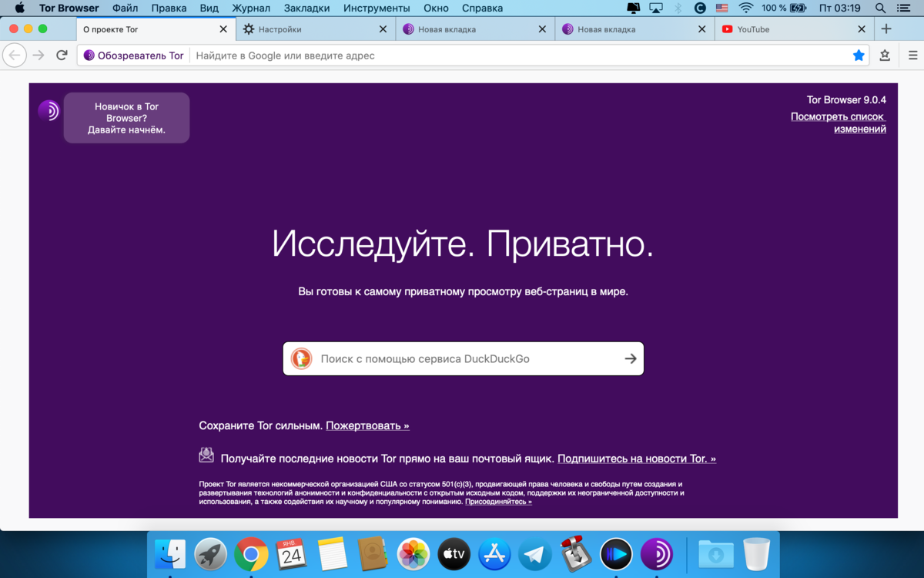Screen dimensions: 924x578
Task: Open the Tor Browser app menu
Action: (69, 8)
